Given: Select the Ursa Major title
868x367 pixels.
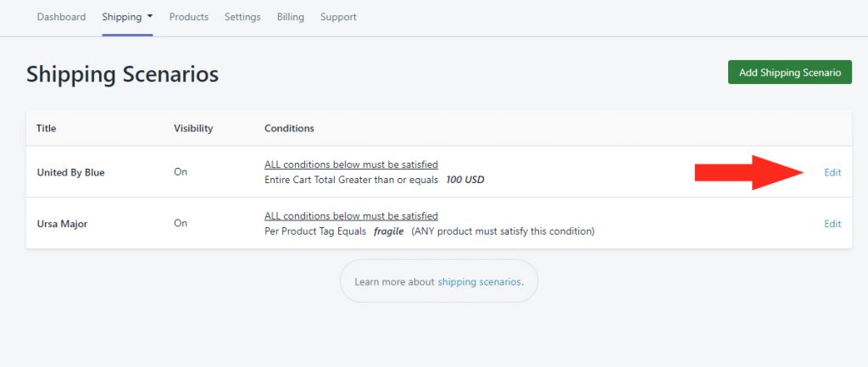Looking at the screenshot, I should 63,225.
